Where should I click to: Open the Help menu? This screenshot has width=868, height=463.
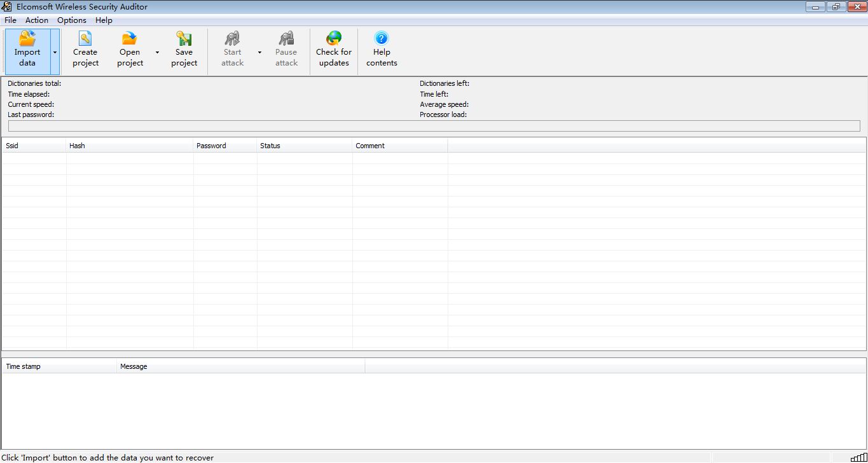(104, 20)
